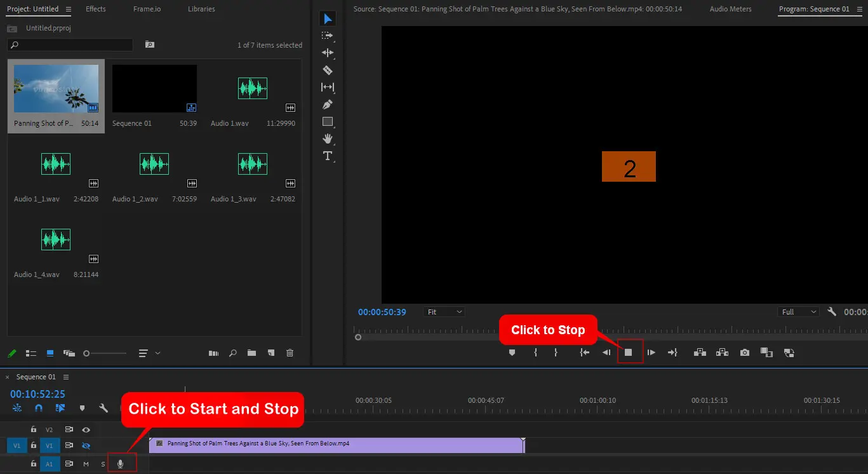Open the Full playback resolution dropdown

coord(798,312)
